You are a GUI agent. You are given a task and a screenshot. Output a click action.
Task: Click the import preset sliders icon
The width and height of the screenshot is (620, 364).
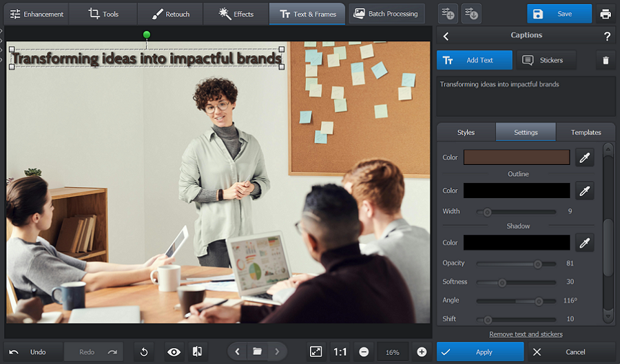click(x=471, y=14)
